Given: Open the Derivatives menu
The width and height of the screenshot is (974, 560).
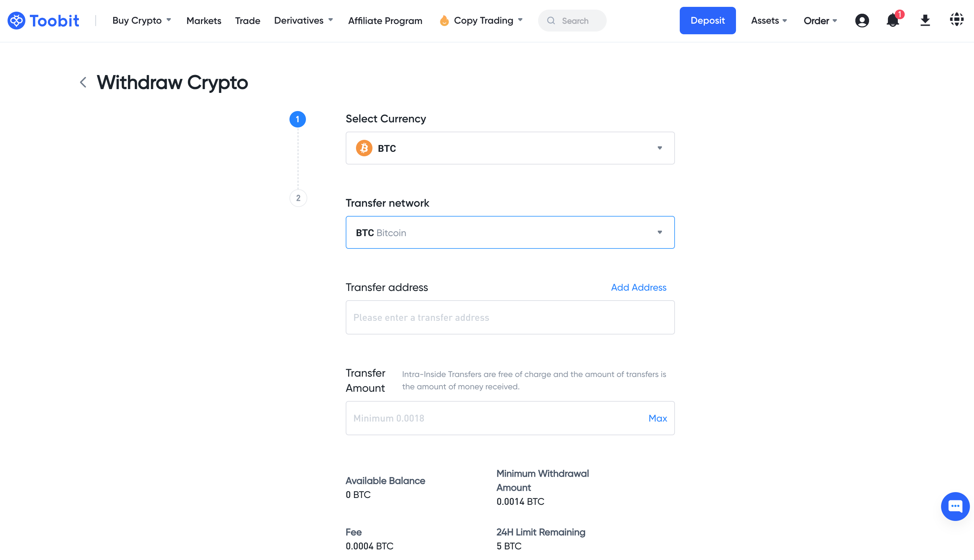Looking at the screenshot, I should tap(303, 21).
